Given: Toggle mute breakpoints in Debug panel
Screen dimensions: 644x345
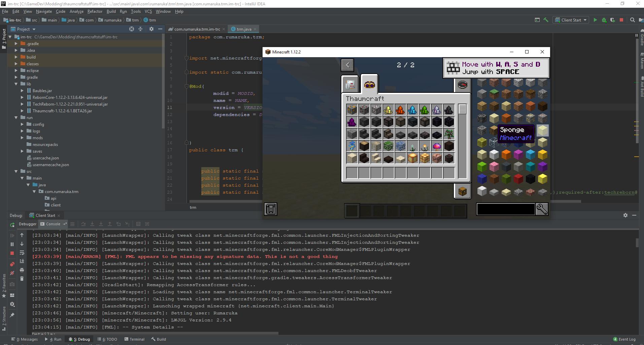Looking at the screenshot, I should click(12, 273).
